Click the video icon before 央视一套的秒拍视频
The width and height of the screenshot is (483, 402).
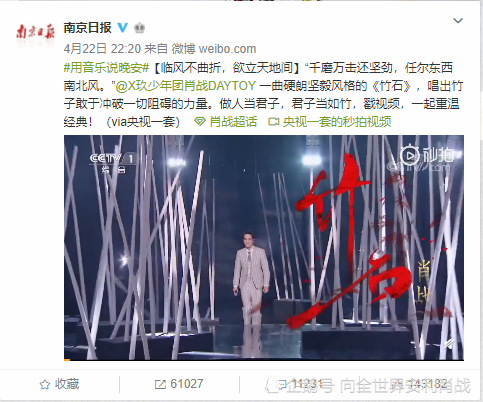[274, 122]
